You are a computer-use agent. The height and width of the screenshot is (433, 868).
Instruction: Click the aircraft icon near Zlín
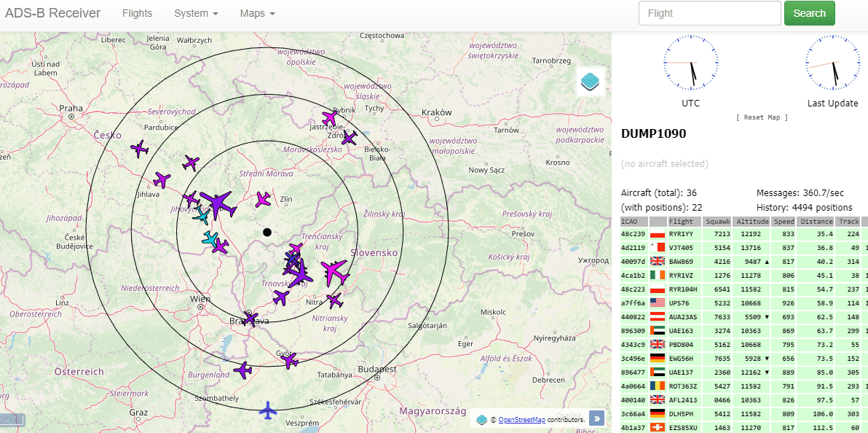click(263, 199)
